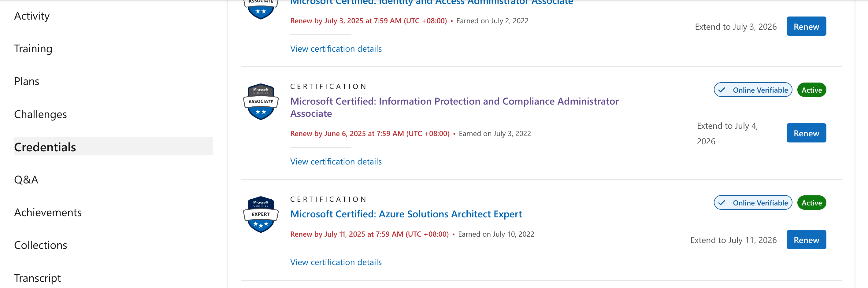868x288 pixels.
Task: Click 'Extend to July 11, 2026' text
Action: 733,240
